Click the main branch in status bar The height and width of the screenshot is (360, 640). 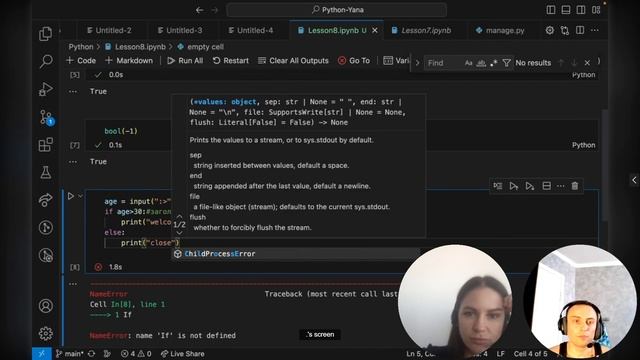[x=69, y=353]
